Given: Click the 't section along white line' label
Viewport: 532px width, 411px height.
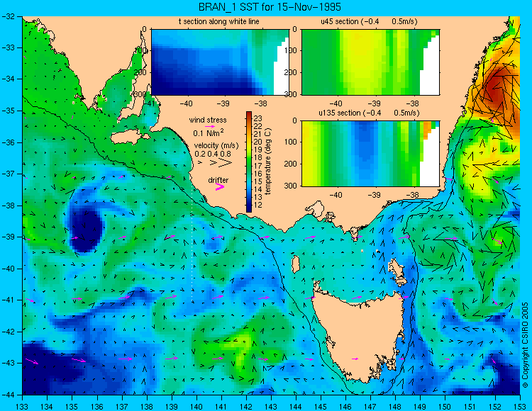Looking at the screenshot, I should click(219, 21).
